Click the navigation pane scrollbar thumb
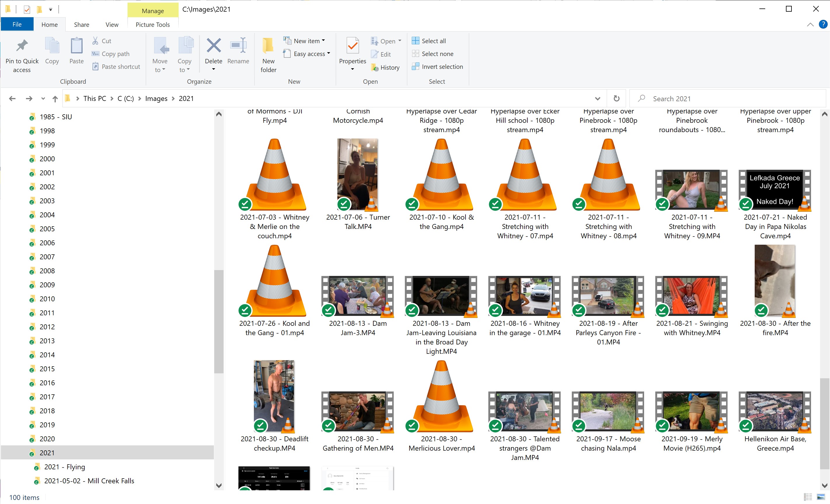Screen dimensions: 830x504 coord(219,321)
